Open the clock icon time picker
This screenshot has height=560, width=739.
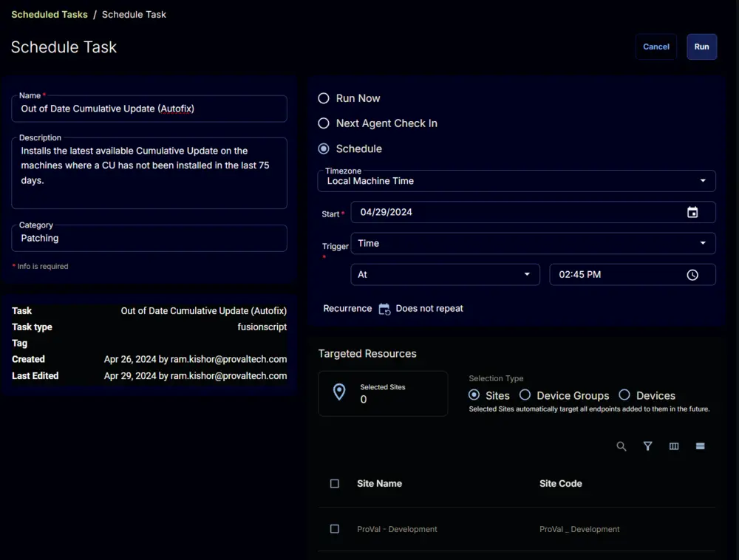click(692, 275)
